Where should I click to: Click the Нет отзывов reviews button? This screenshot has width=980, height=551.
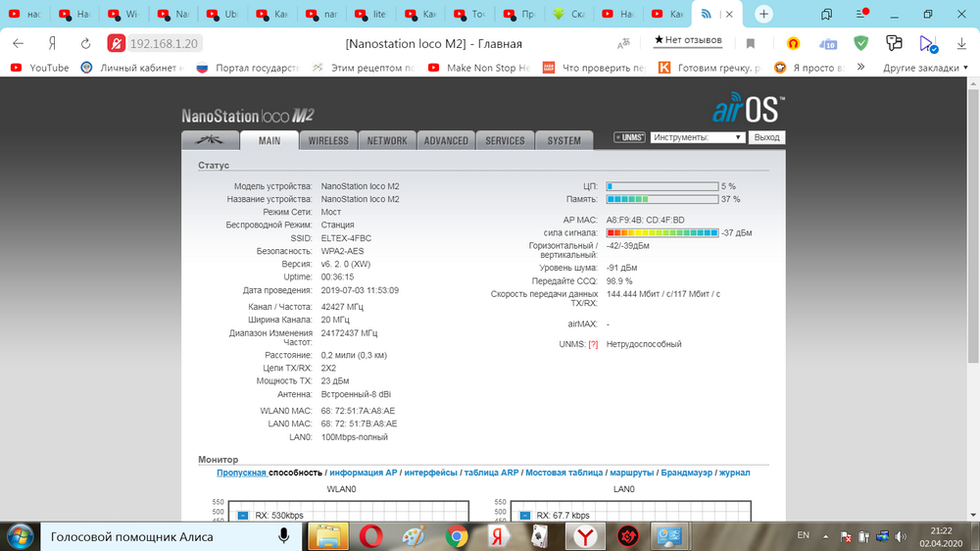(x=688, y=40)
